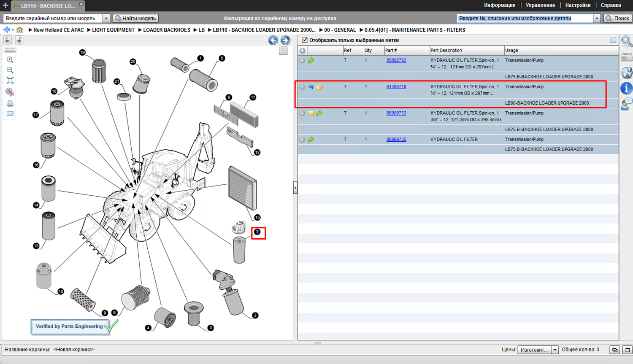The width and height of the screenshot is (633, 364).
Task: Uncheck 'Отобразить только выбранные метки' checkbox
Action: pos(305,40)
